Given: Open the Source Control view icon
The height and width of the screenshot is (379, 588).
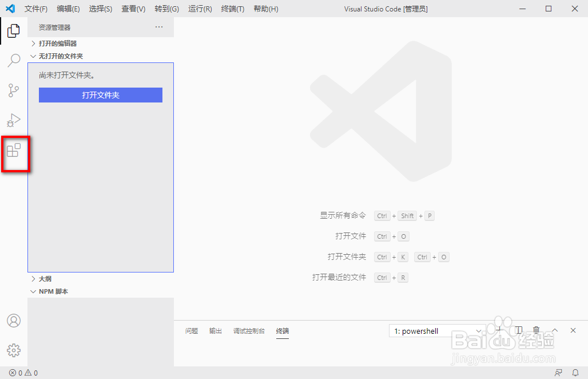Looking at the screenshot, I should pyautogui.click(x=14, y=90).
